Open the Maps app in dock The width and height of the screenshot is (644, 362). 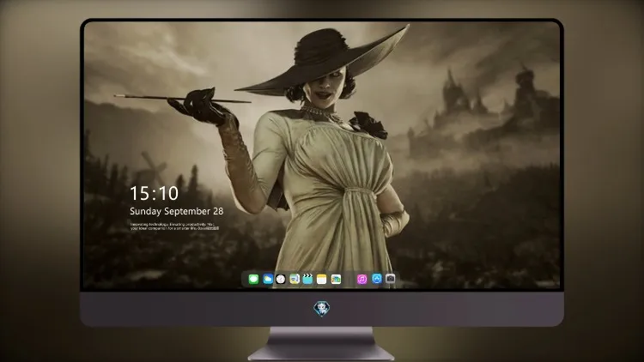[295, 279]
